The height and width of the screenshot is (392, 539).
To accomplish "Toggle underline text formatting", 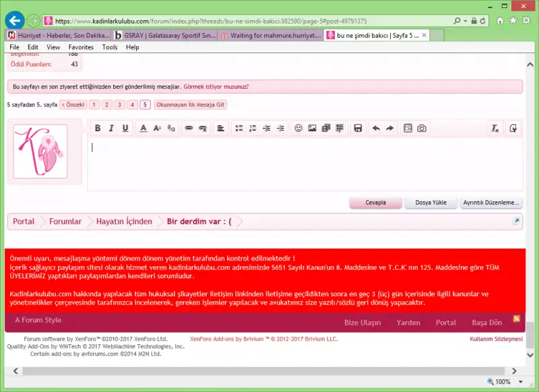I will pyautogui.click(x=125, y=128).
